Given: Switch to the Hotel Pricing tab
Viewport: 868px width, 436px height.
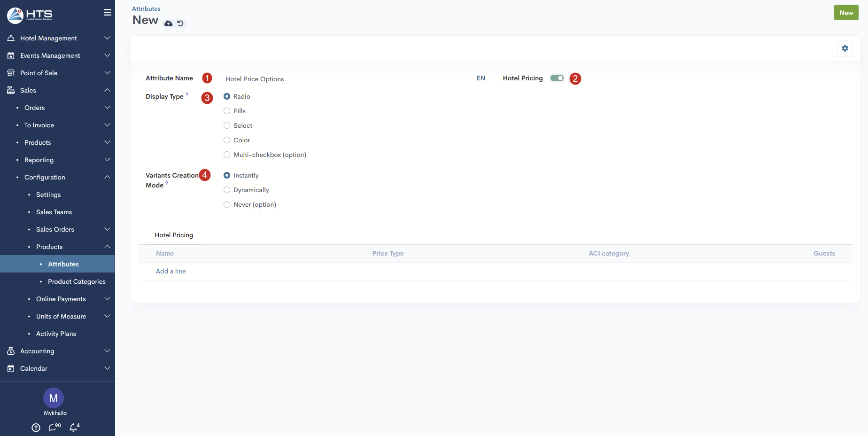Looking at the screenshot, I should [x=174, y=235].
